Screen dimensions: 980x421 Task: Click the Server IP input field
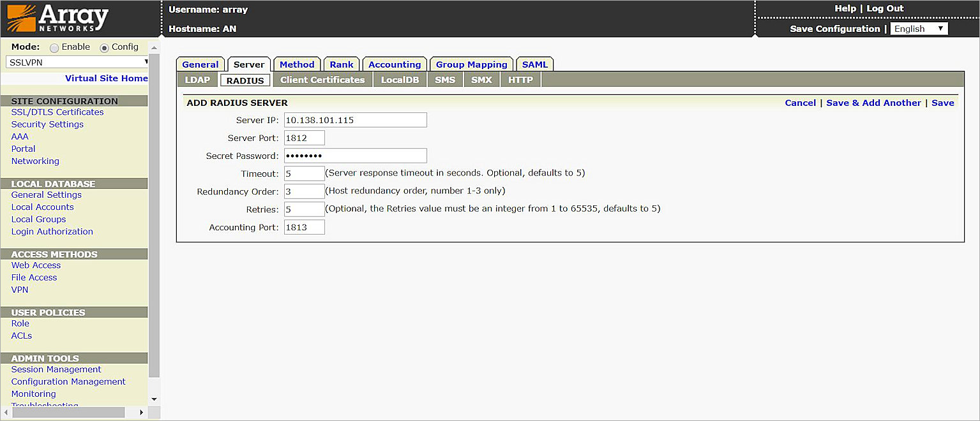355,119
